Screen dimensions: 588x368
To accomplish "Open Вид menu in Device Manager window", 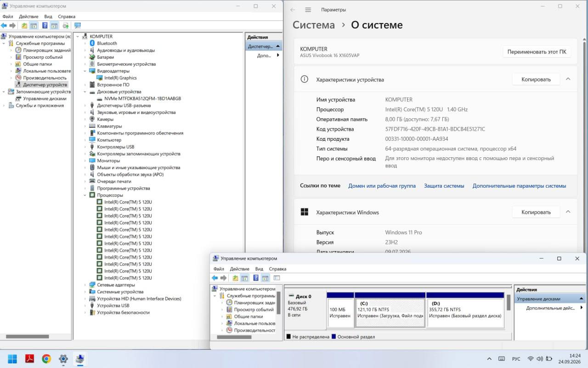I will click(48, 17).
